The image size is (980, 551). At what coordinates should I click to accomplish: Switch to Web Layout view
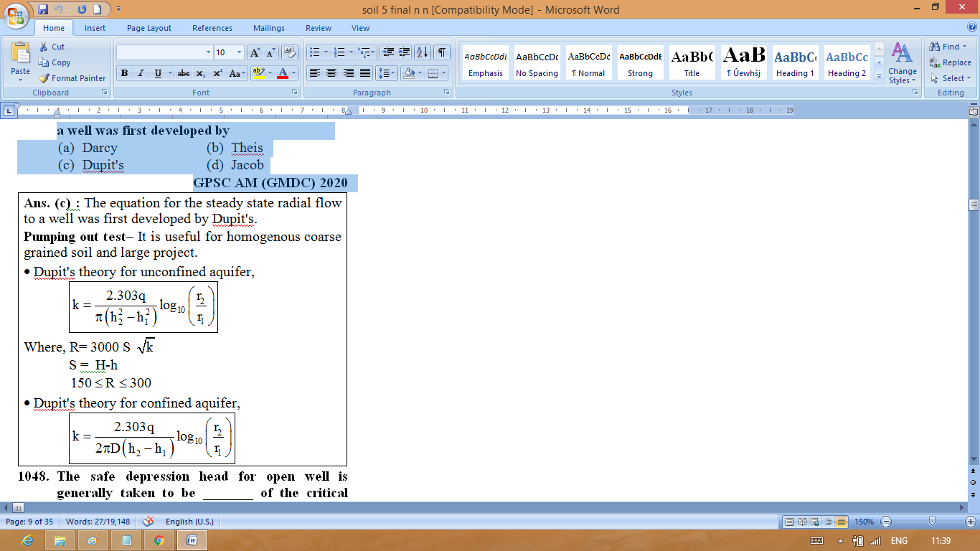[815, 522]
